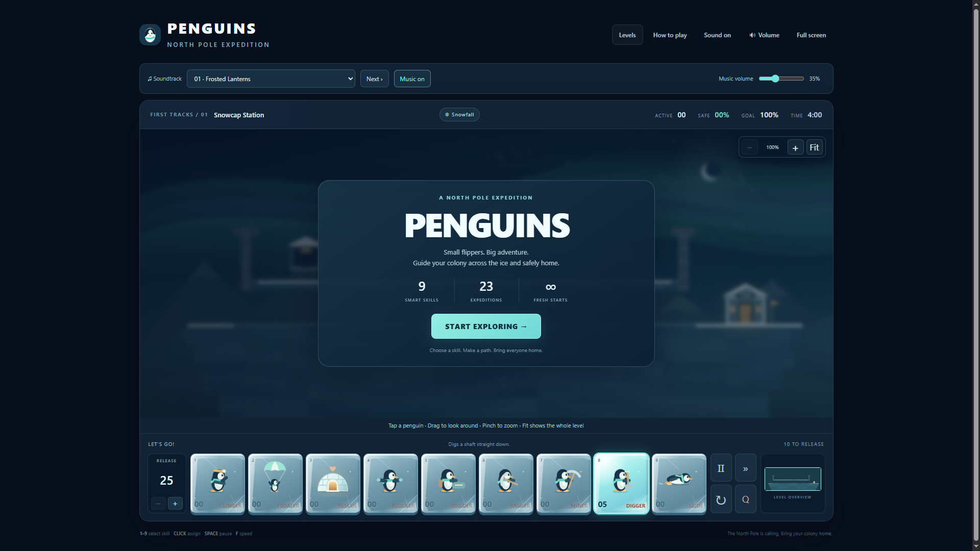Viewport: 980px width, 551px height.
Task: Select the Blocker skill card
Action: [x=390, y=484]
